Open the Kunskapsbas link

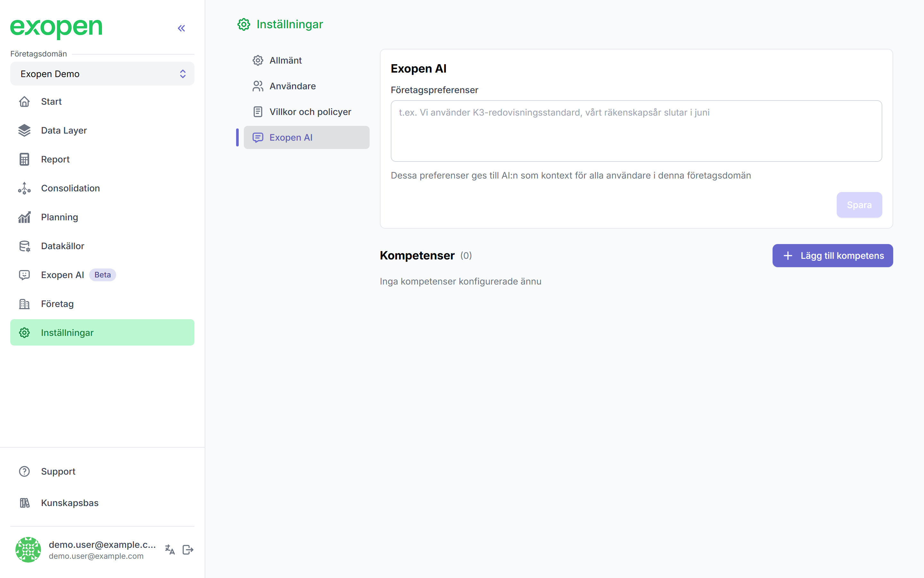[102, 503]
